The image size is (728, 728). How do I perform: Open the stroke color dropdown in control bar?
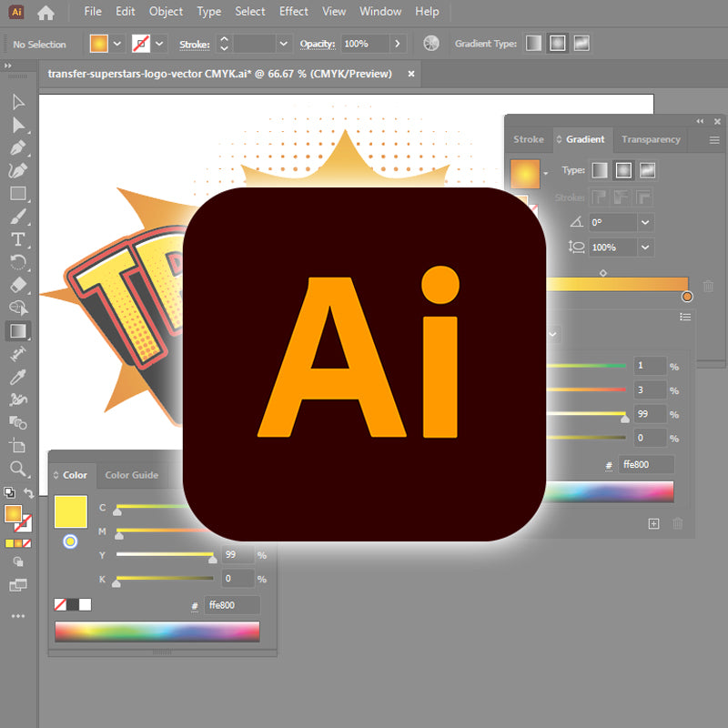point(159,44)
